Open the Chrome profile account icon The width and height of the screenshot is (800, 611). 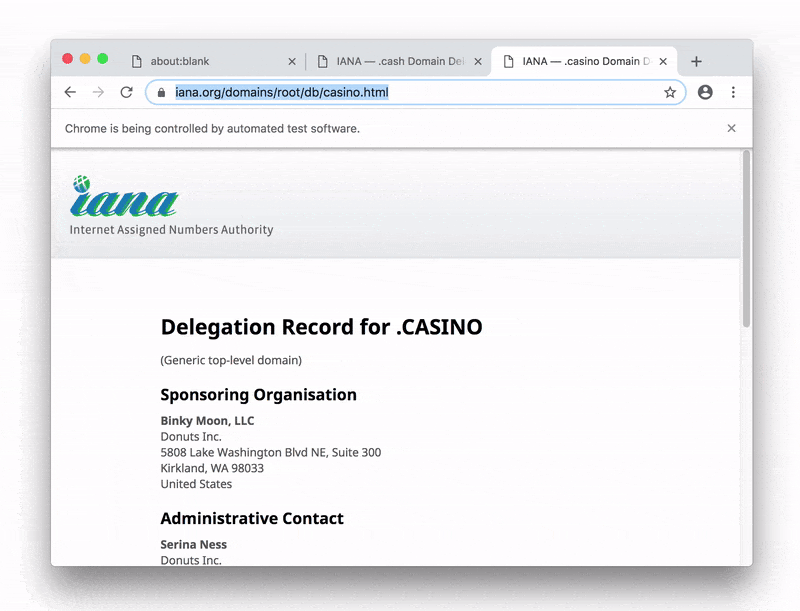pos(705,92)
